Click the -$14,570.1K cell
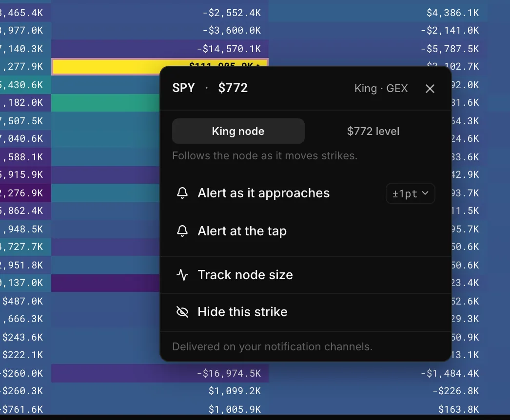Image resolution: width=510 pixels, height=420 pixels. pos(160,49)
